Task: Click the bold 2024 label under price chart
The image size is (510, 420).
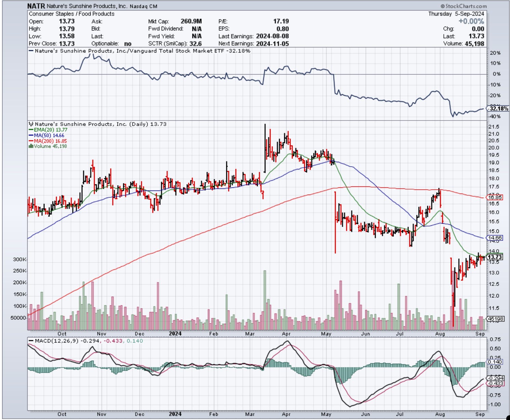Action: [175, 334]
